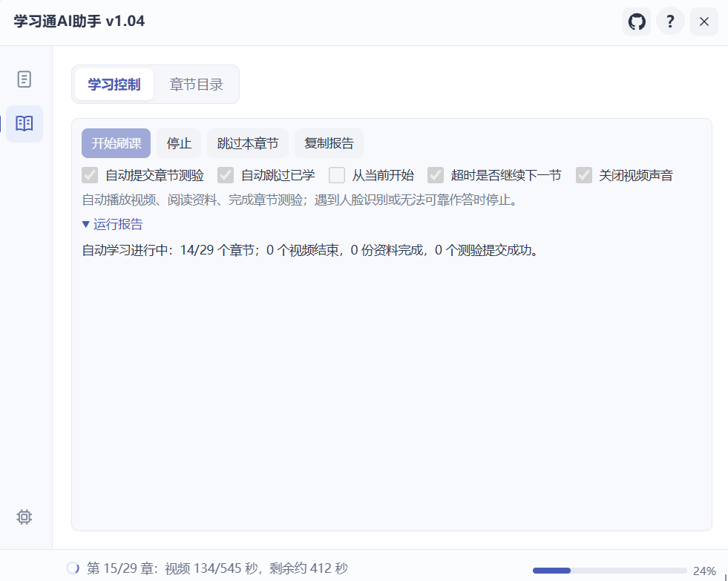Viewport: 728px width, 581px height.
Task: Open the document page sidebar icon
Action: tap(24, 79)
